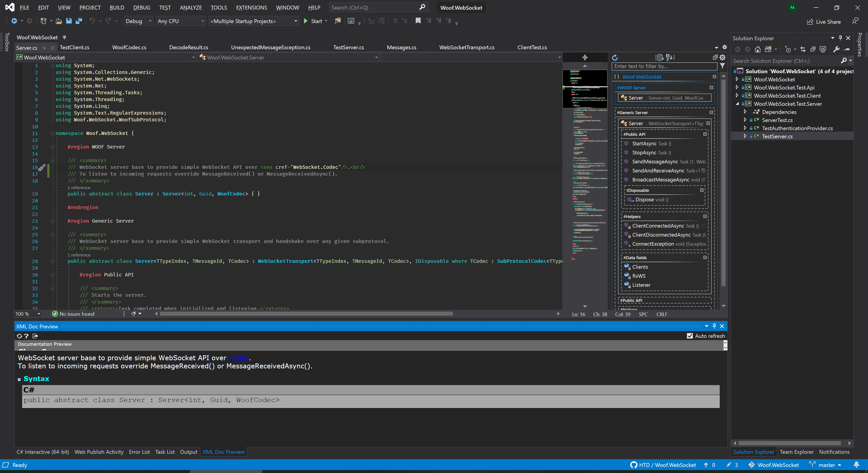The height and width of the screenshot is (473, 868).
Task: Adjust the editor zoom level control showing 100%
Action: click(x=28, y=314)
